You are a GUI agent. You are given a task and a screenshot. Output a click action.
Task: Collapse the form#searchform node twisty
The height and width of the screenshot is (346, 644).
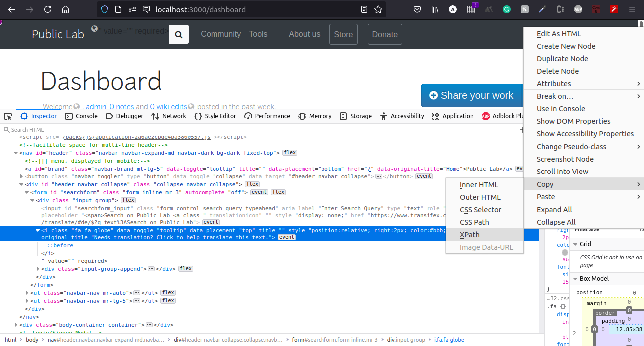tap(27, 192)
